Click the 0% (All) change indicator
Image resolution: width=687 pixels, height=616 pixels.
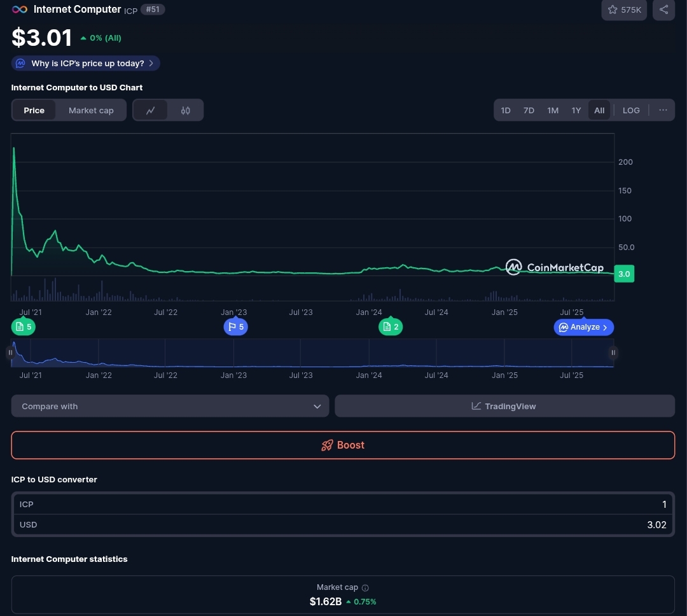pyautogui.click(x=101, y=38)
